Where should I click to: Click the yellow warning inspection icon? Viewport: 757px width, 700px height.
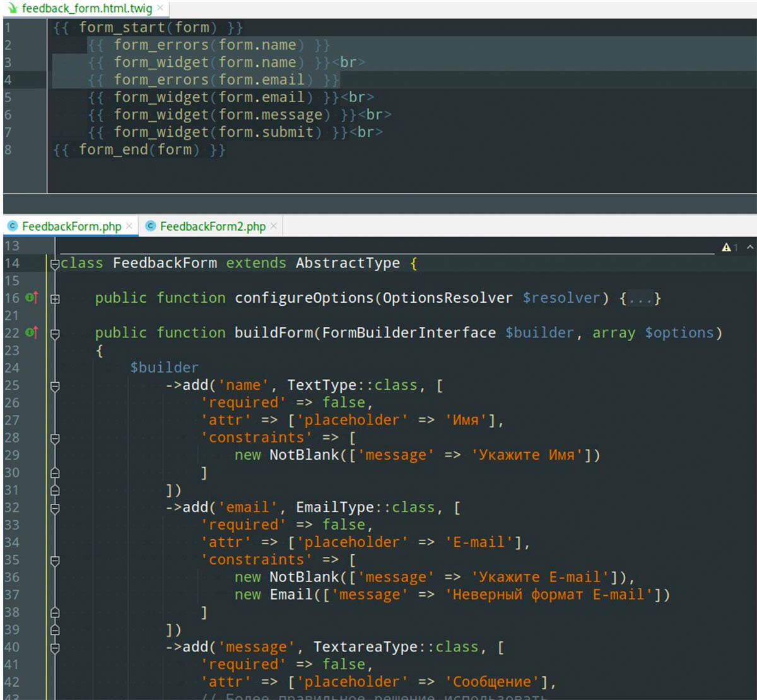click(727, 248)
